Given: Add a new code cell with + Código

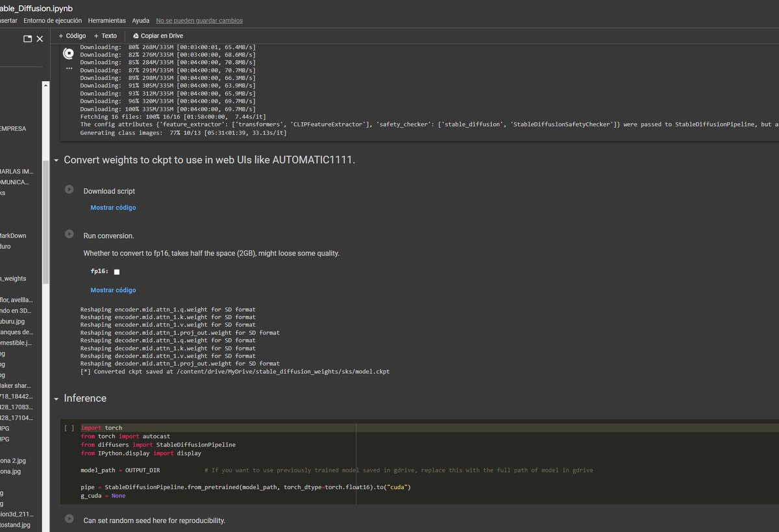Looking at the screenshot, I should pos(72,36).
